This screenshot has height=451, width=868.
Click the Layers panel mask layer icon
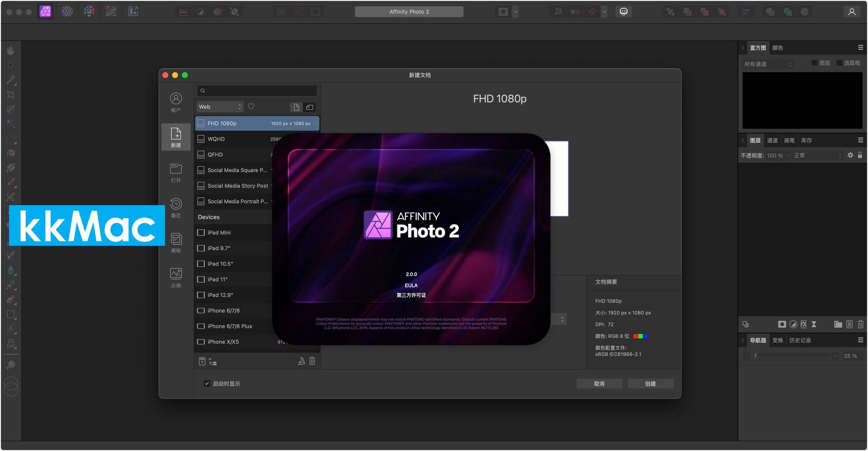(782, 324)
